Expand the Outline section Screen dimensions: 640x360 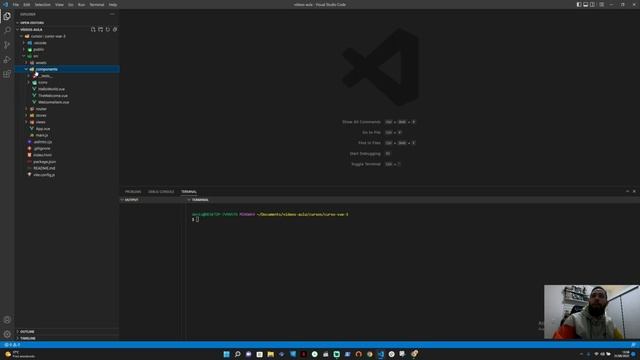pyautogui.click(x=27, y=331)
